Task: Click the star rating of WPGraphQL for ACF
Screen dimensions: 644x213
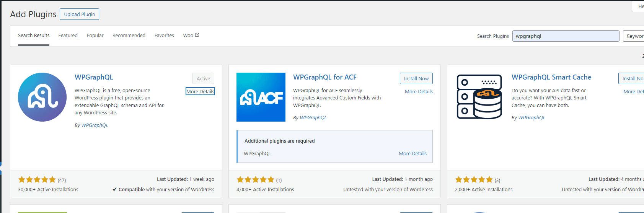Action: (x=256, y=180)
